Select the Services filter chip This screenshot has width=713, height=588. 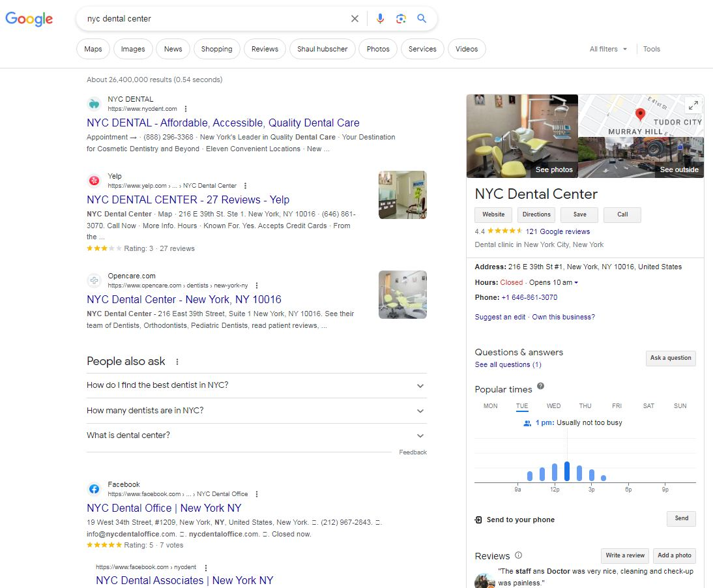point(422,49)
